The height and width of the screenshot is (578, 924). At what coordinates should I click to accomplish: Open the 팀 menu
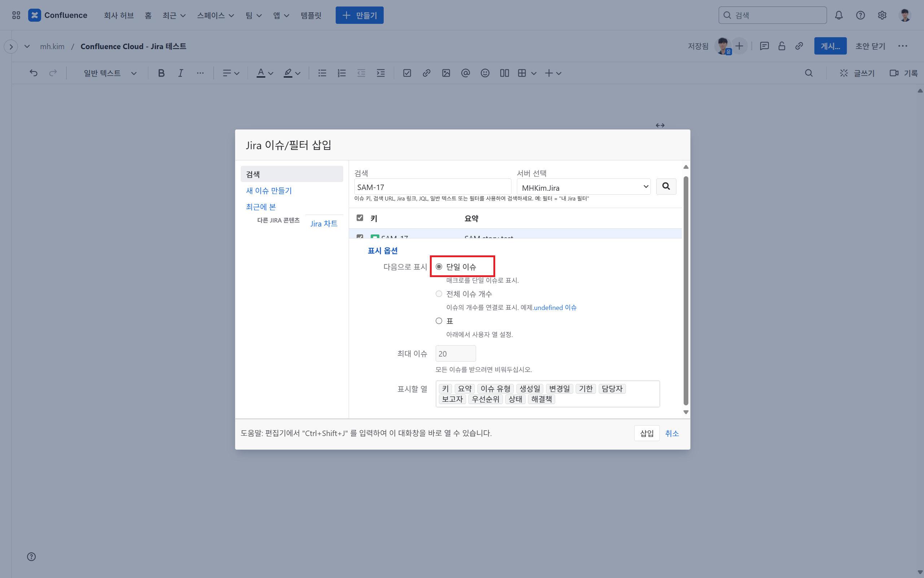pos(253,15)
